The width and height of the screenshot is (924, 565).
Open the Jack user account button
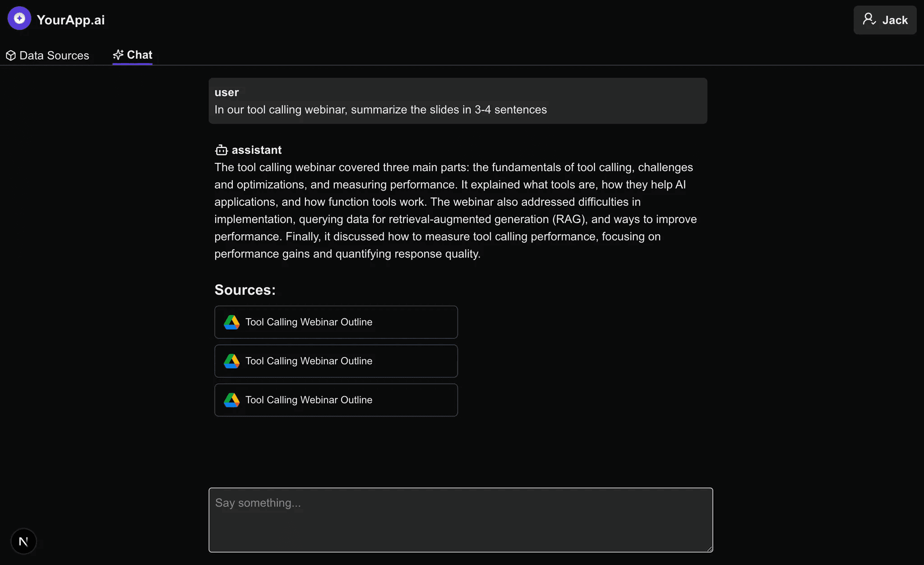(884, 20)
